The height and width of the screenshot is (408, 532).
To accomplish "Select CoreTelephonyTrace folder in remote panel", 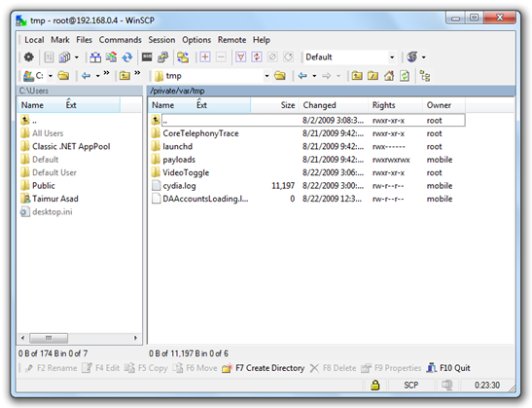I will pyautogui.click(x=200, y=133).
